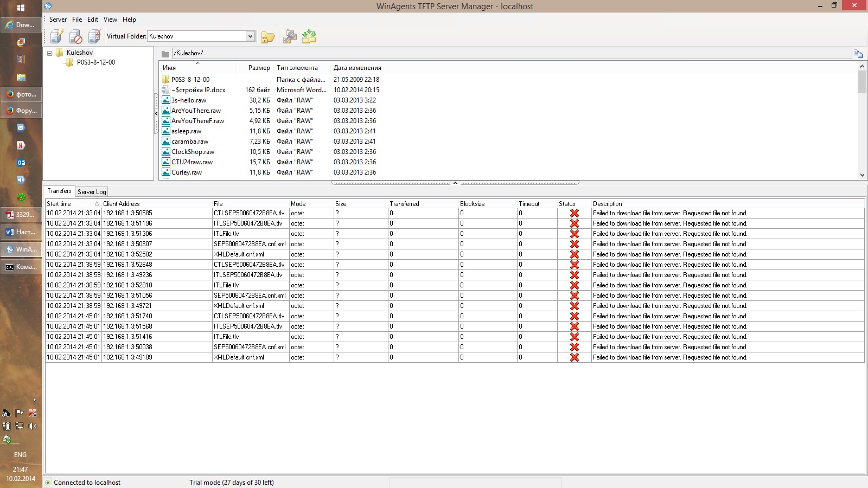Click the folder icon of P0S3-8-12-00 in file list
Image resolution: width=868 pixels, height=488 pixels.
tap(166, 79)
